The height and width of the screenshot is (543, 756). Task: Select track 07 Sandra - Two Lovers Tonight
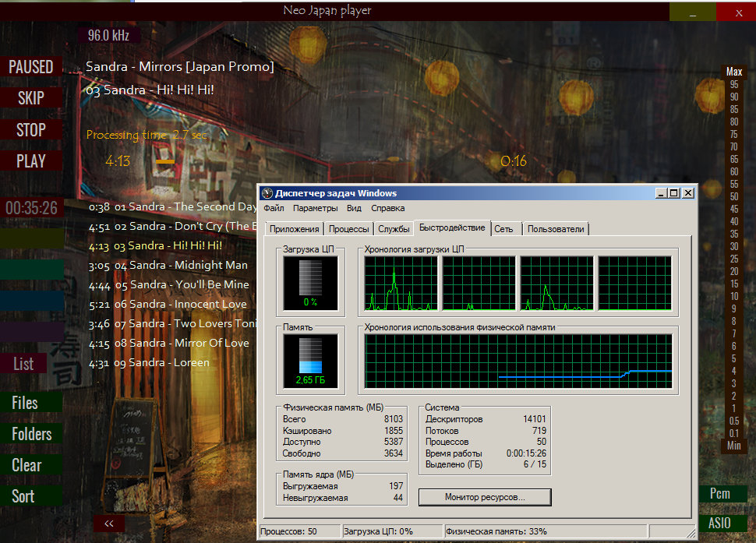point(172,324)
